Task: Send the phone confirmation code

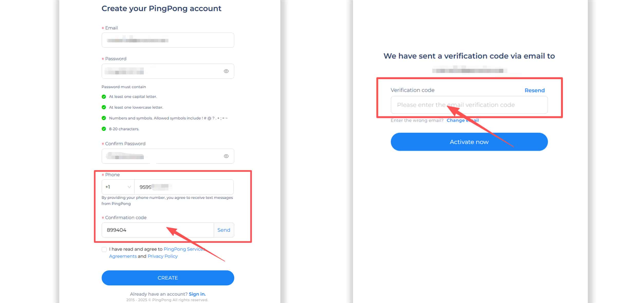Action: (x=224, y=230)
